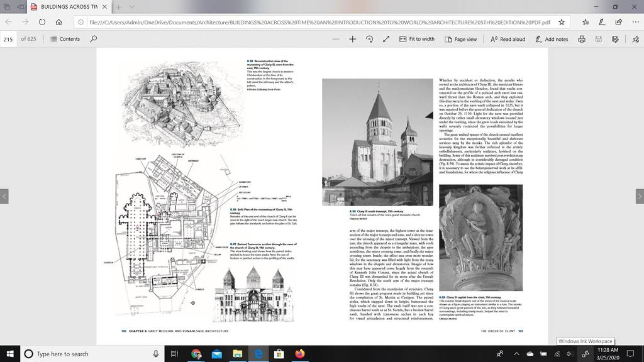Show site information icon in address bar
This screenshot has width=644, height=362.
point(81,22)
